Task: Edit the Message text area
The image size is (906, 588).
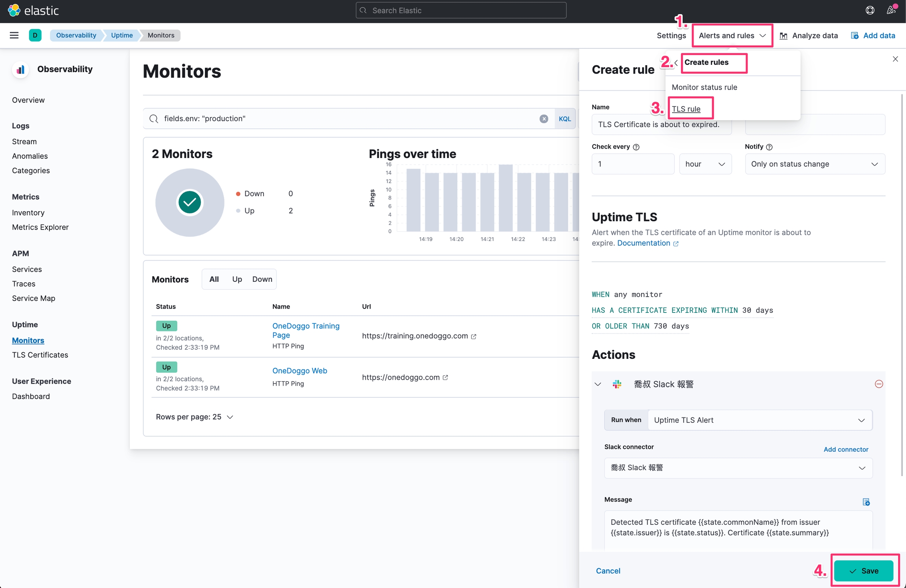Action: [x=738, y=531]
